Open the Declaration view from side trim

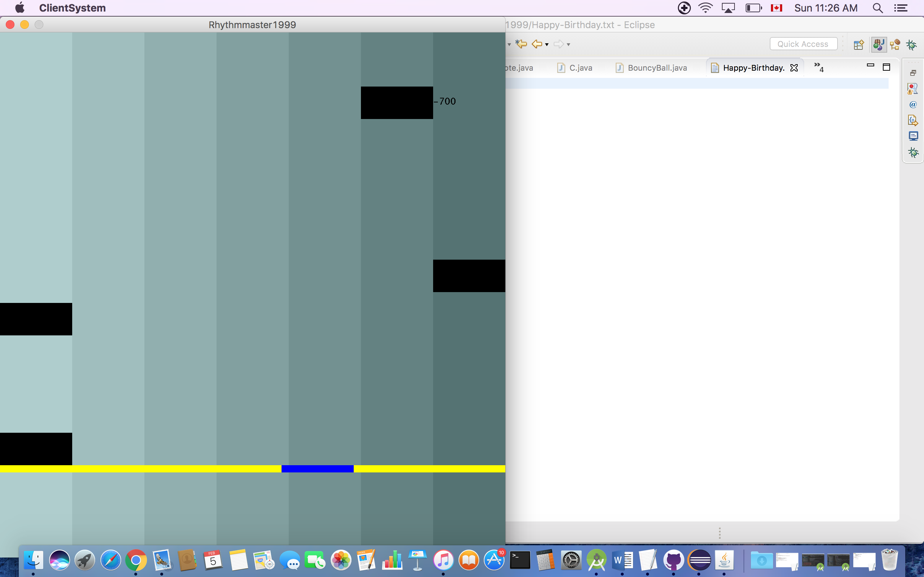[x=913, y=120]
